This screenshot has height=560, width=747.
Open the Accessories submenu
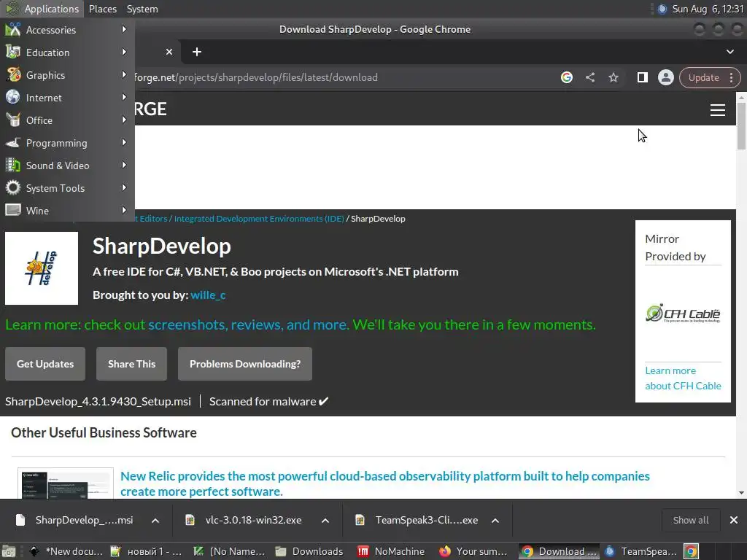[67, 29]
